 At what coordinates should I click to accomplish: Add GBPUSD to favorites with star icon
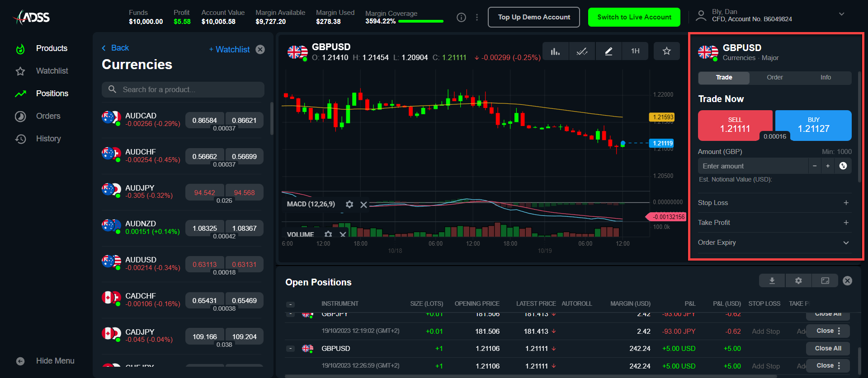pyautogui.click(x=666, y=51)
